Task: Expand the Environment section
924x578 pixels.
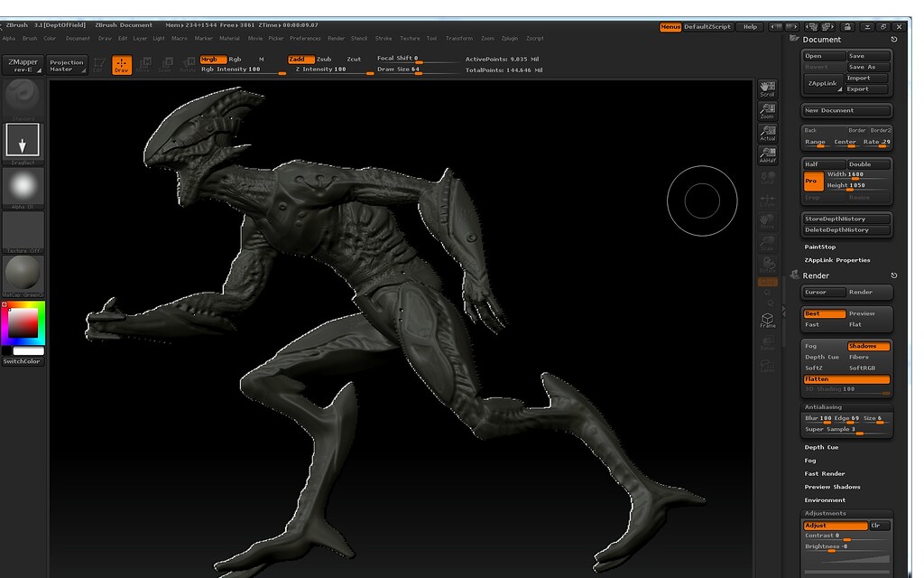Action: 824,499
